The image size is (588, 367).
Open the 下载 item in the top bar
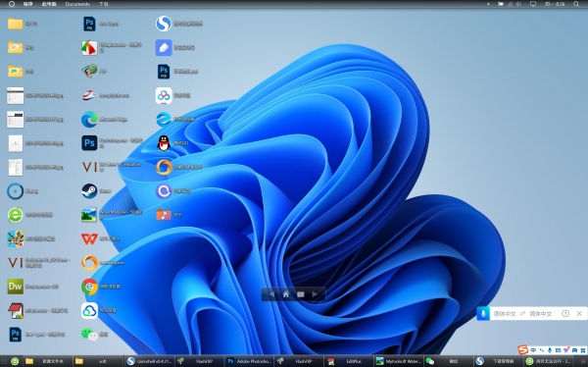(104, 4)
